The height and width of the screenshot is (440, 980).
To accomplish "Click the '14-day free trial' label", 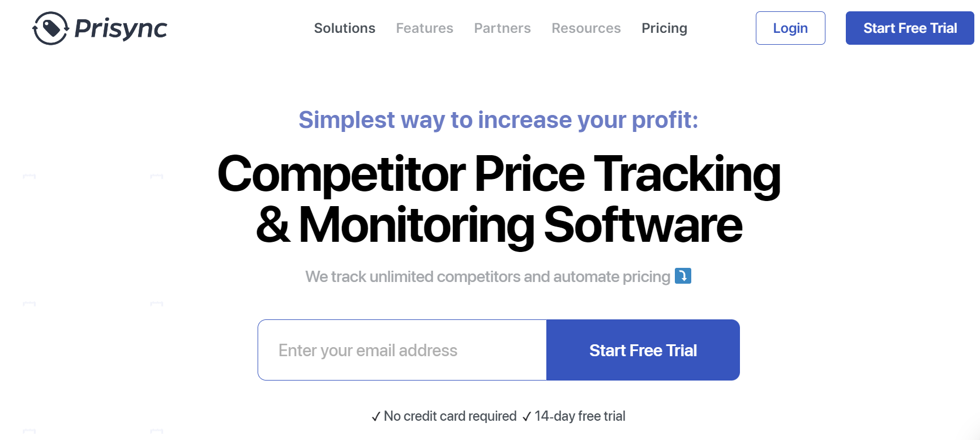I will 580,416.
